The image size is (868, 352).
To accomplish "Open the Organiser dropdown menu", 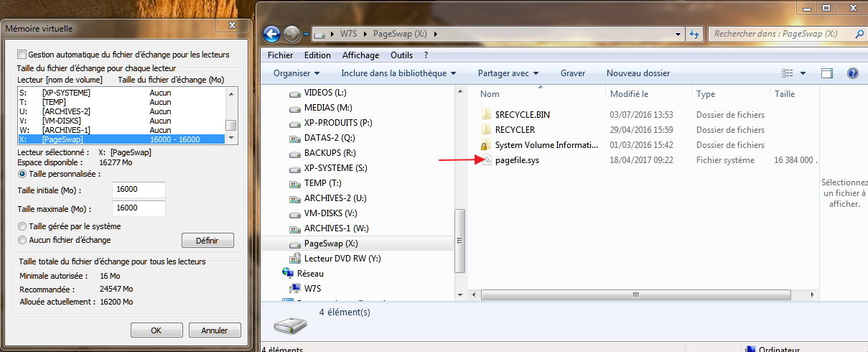I will click(297, 73).
